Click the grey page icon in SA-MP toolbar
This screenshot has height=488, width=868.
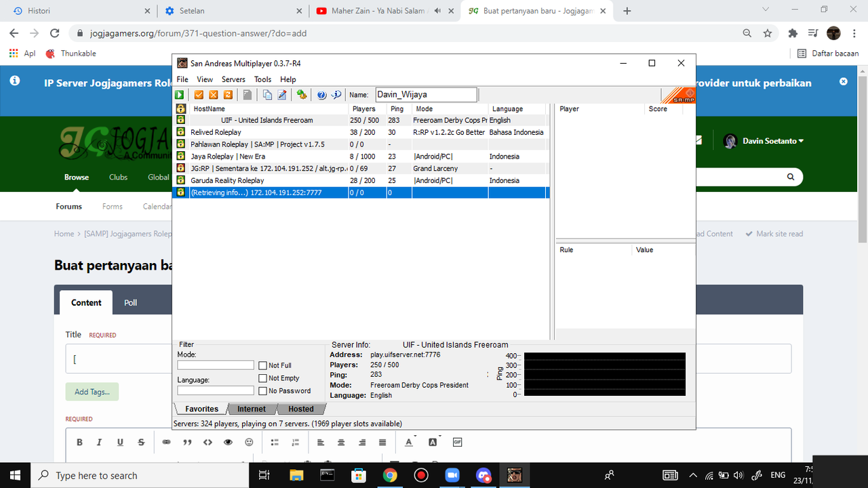(248, 95)
